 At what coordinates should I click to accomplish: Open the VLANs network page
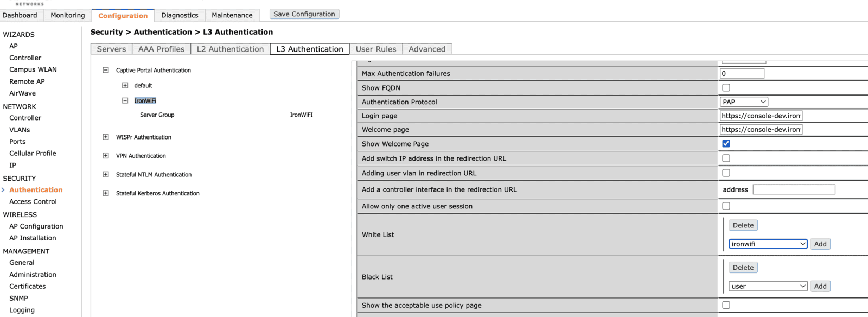point(20,130)
